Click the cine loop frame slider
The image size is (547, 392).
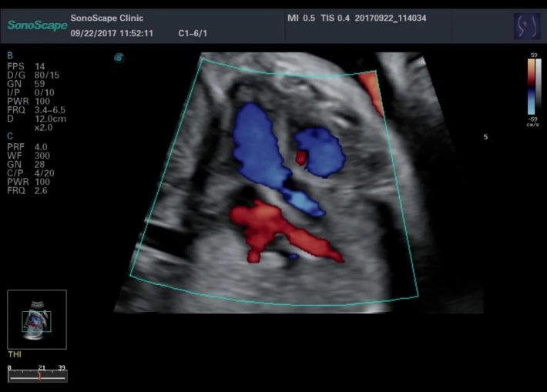[x=38, y=377]
